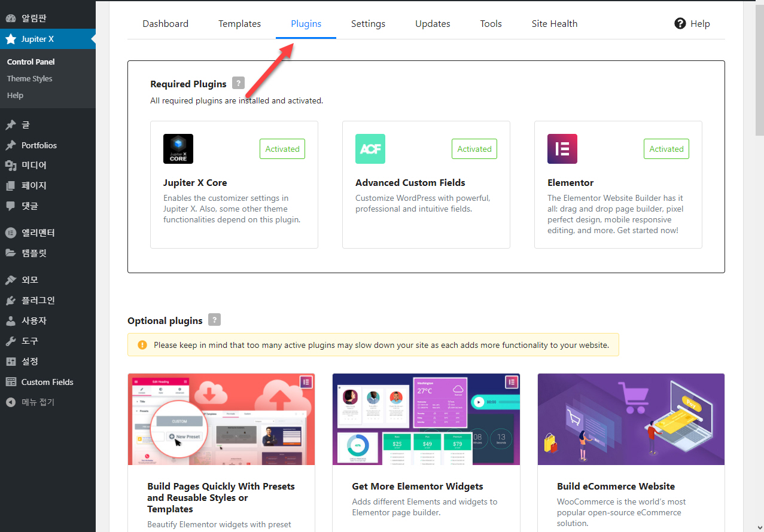
Task: Click the Advanced Custom Fields ACF logo
Action: [x=370, y=149]
